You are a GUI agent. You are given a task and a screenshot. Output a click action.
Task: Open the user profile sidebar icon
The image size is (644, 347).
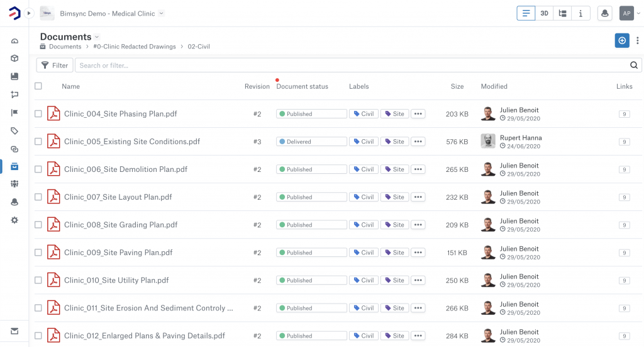point(14,202)
